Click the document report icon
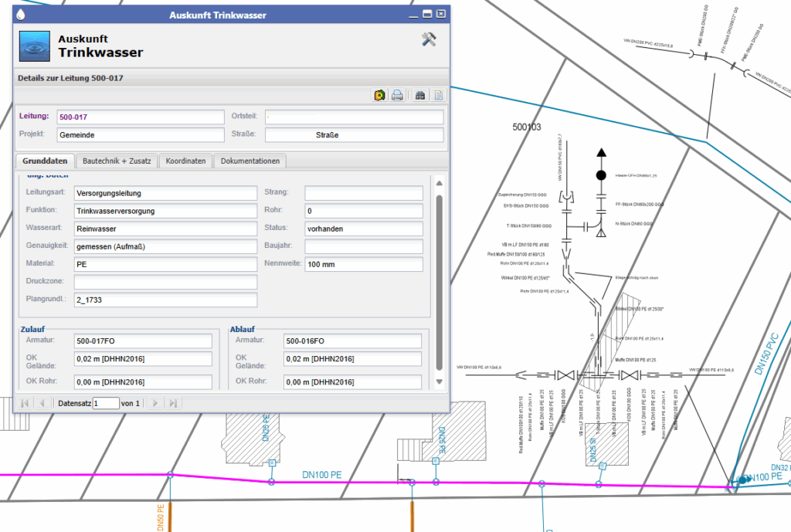Screen dimensions: 791x532 439,95
